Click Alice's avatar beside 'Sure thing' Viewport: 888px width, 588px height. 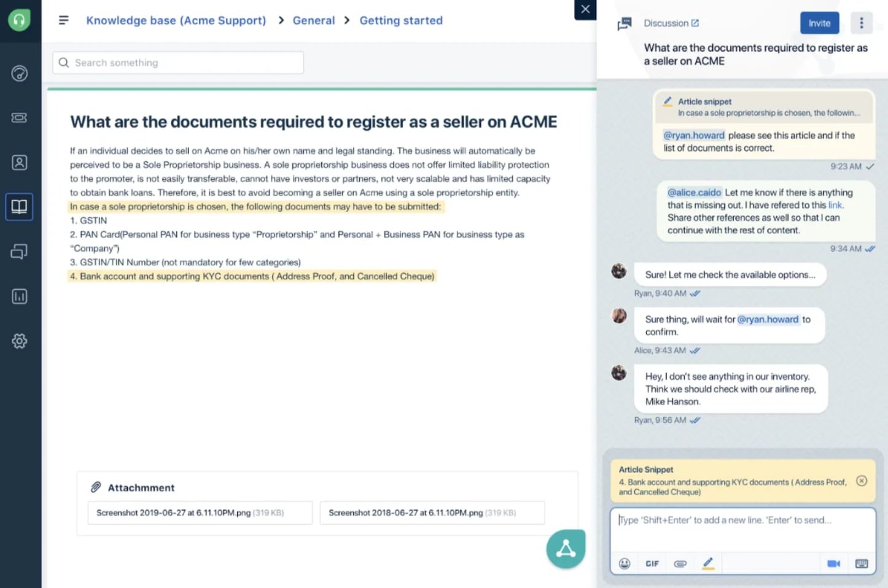[x=619, y=315]
